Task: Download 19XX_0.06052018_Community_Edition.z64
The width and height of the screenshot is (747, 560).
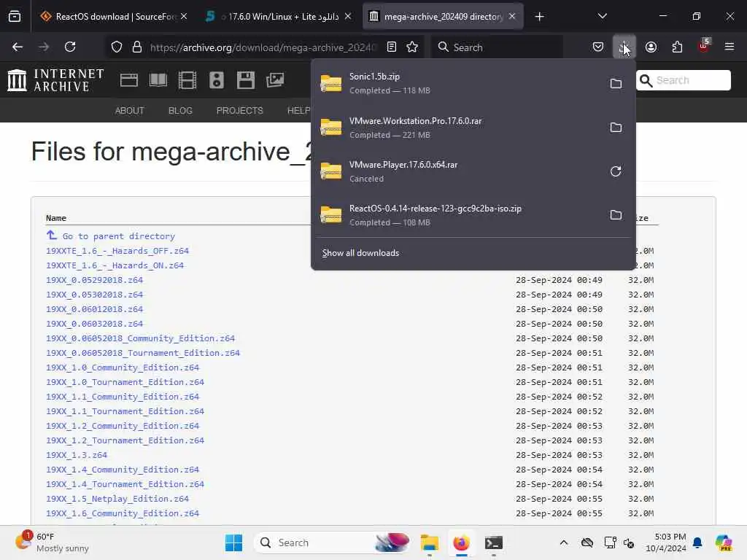Action: [x=141, y=338]
